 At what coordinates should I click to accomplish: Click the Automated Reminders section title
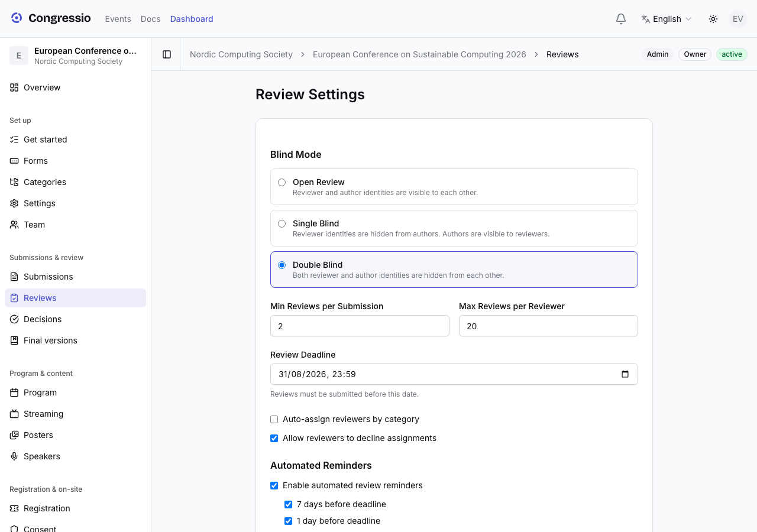tap(321, 465)
